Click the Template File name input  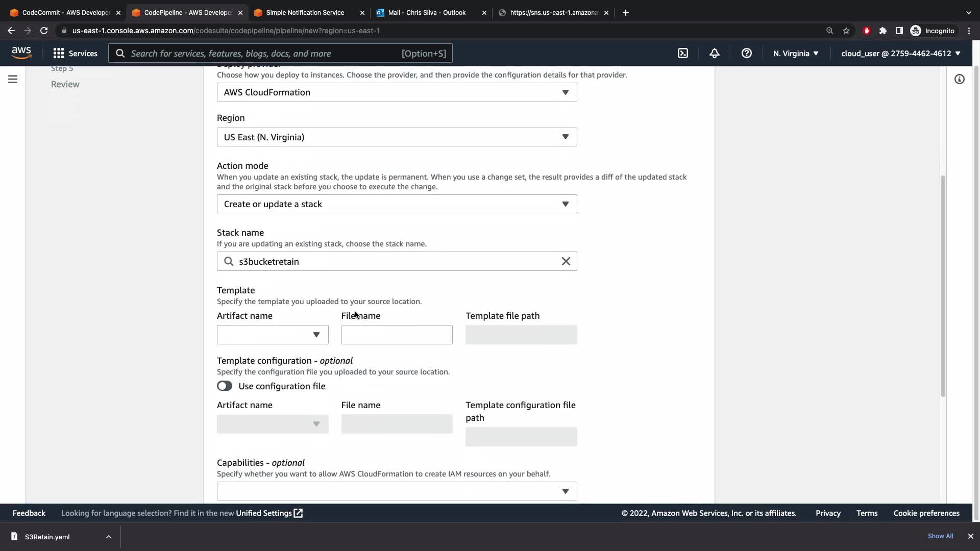tap(397, 335)
